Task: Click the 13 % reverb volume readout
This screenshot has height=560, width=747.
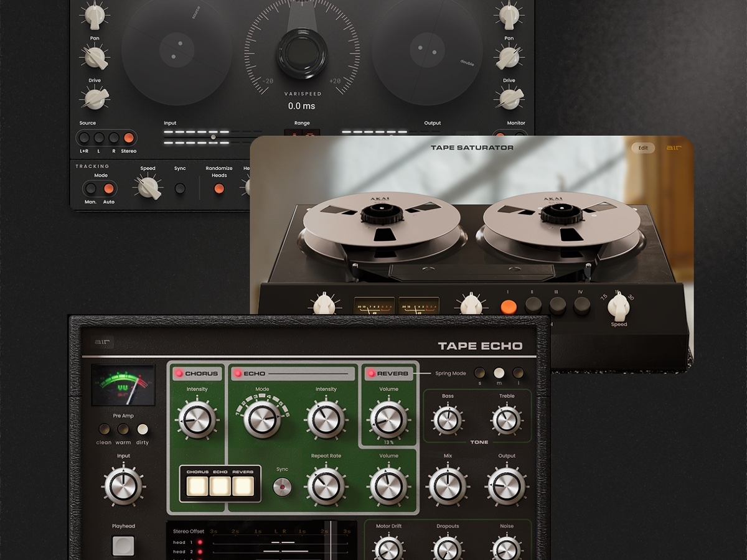Action: 388,442
